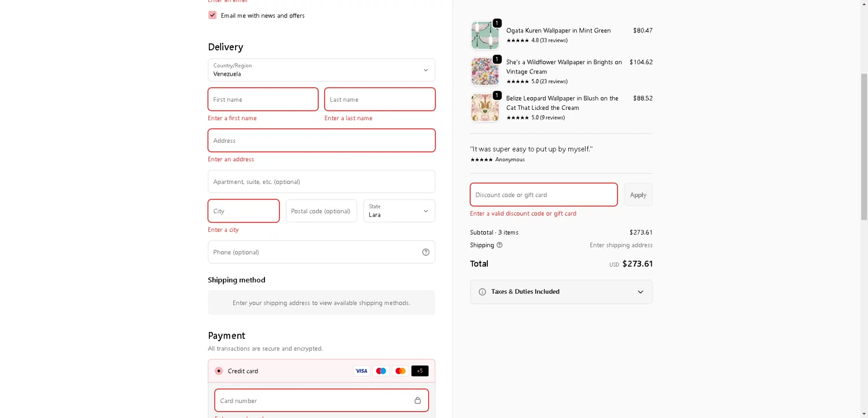The width and height of the screenshot is (868, 418).
Task: Click the 5.0 (9 reviews) rating text
Action: coord(548,117)
